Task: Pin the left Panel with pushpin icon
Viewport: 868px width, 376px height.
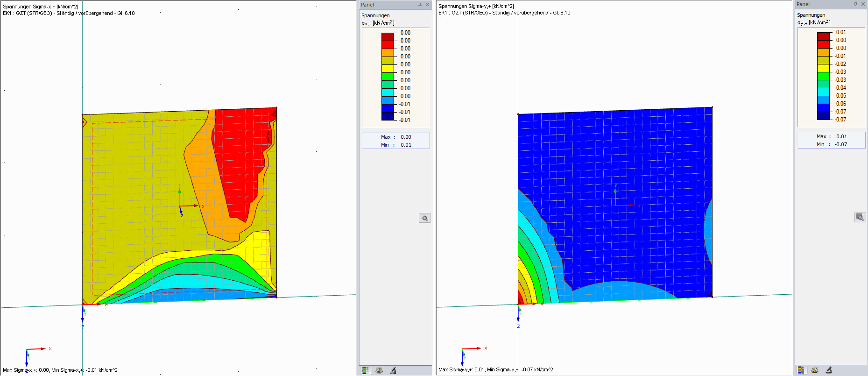Action: tap(420, 5)
